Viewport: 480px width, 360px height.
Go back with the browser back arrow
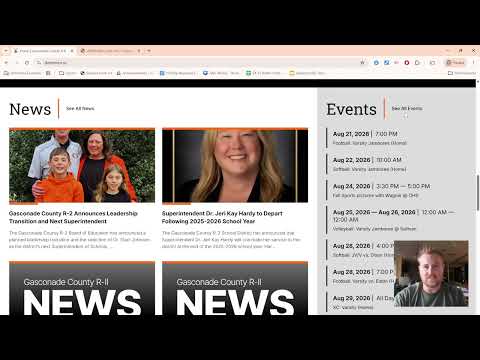pyautogui.click(x=6, y=63)
